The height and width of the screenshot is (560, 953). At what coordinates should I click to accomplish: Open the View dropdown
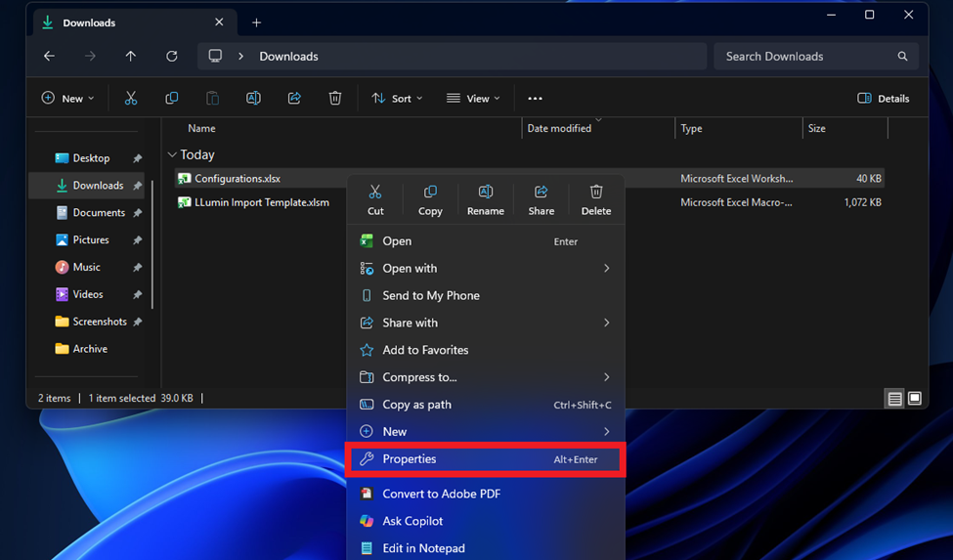[473, 99]
